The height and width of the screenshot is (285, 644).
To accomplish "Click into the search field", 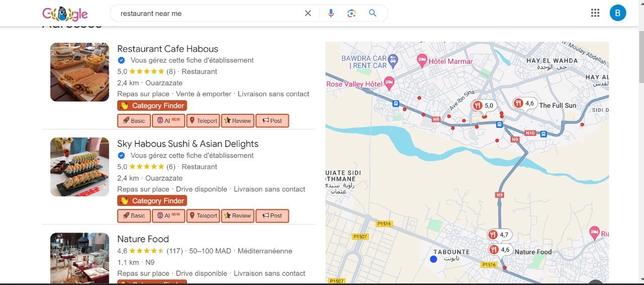I will [x=209, y=13].
